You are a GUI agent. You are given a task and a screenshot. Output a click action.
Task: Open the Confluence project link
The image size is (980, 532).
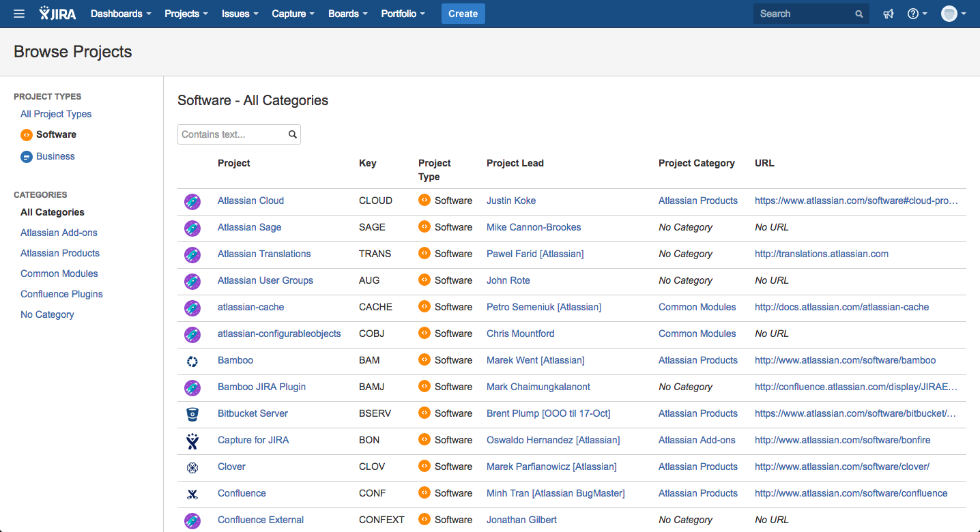242,493
